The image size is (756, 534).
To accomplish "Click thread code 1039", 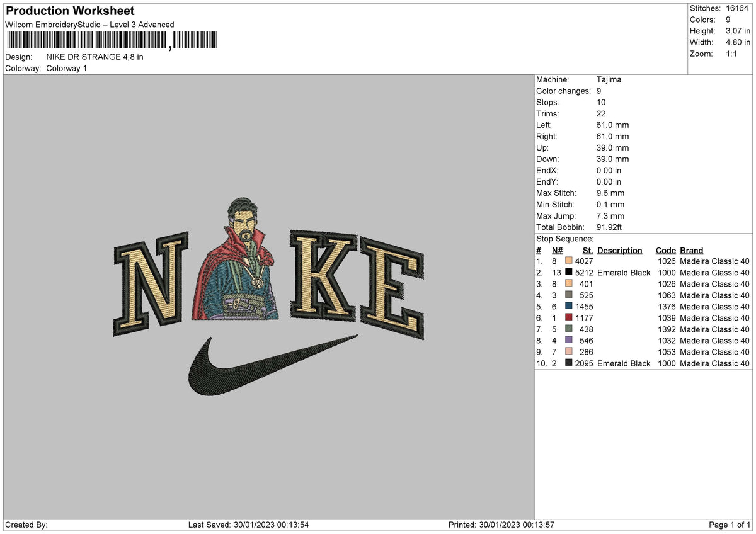I will [667, 318].
